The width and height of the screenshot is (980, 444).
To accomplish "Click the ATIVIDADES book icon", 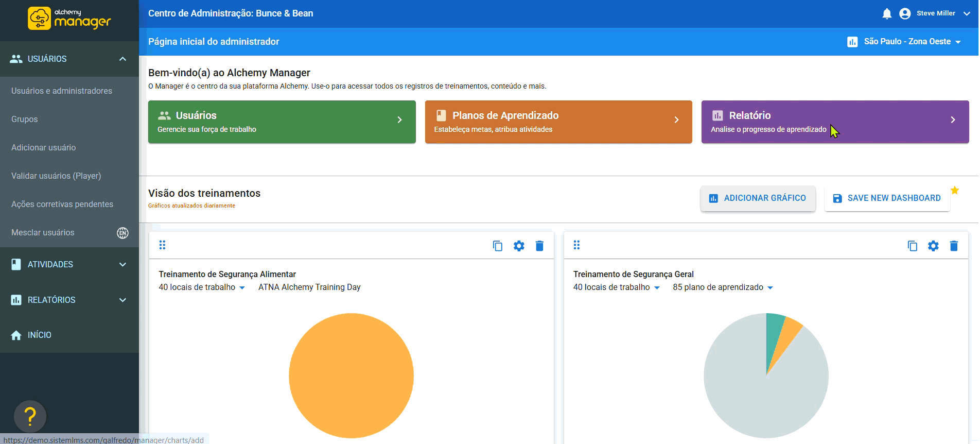I will point(16,264).
